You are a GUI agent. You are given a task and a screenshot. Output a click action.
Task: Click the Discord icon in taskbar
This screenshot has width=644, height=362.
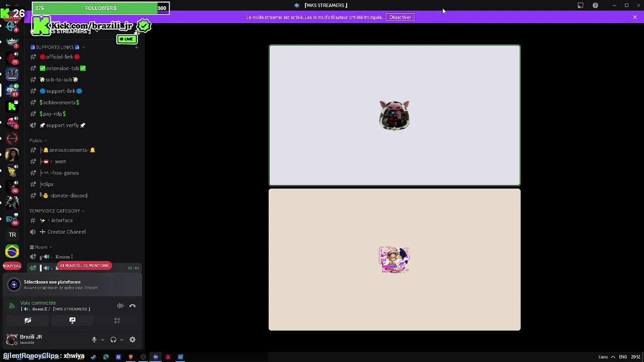[x=155, y=357]
